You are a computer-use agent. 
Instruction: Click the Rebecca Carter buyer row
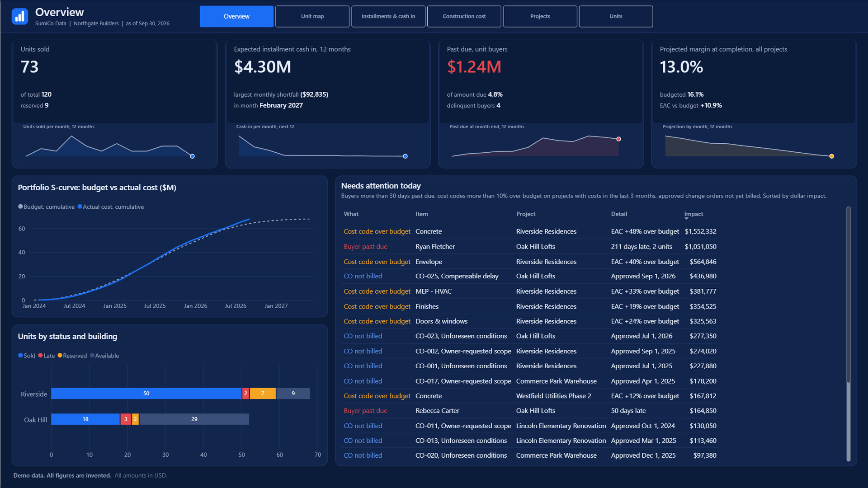pos(530,411)
